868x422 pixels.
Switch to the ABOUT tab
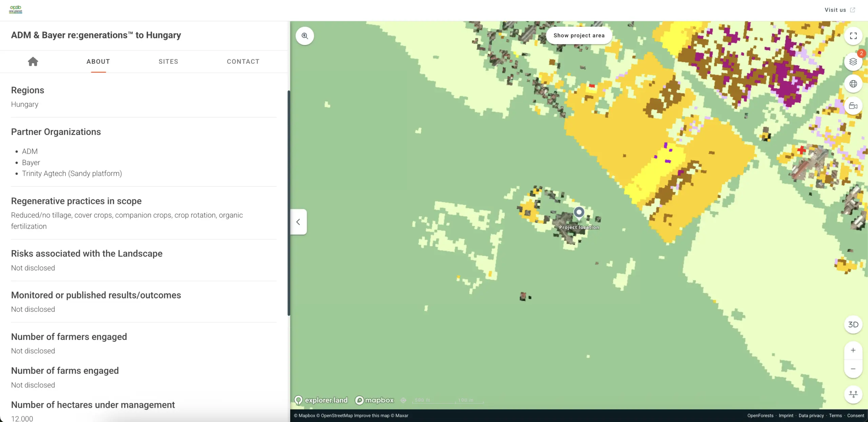point(98,61)
